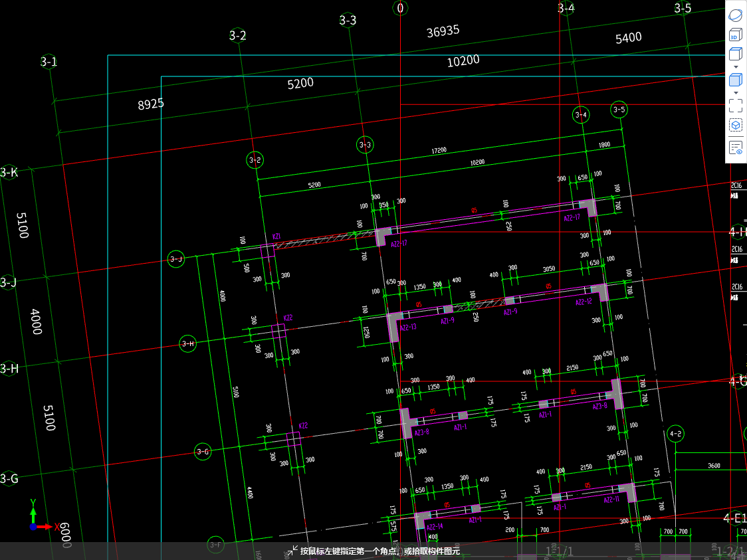Select the 8925 dimension text
The height and width of the screenshot is (560, 747).
151,104
